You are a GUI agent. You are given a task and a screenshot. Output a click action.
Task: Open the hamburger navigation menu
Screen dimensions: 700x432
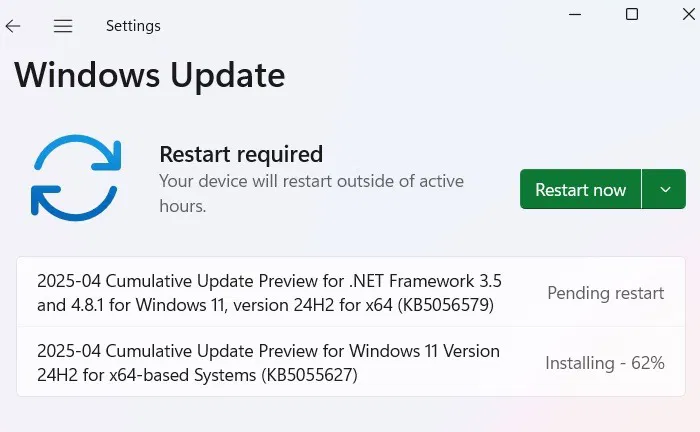pyautogui.click(x=63, y=26)
